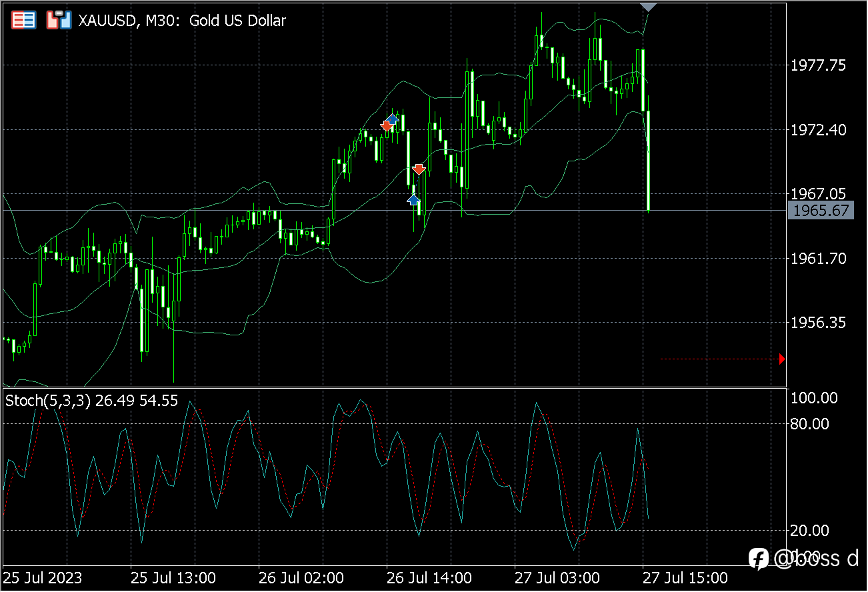
Task: Click the lower blue buy arrow marker
Action: point(413,199)
